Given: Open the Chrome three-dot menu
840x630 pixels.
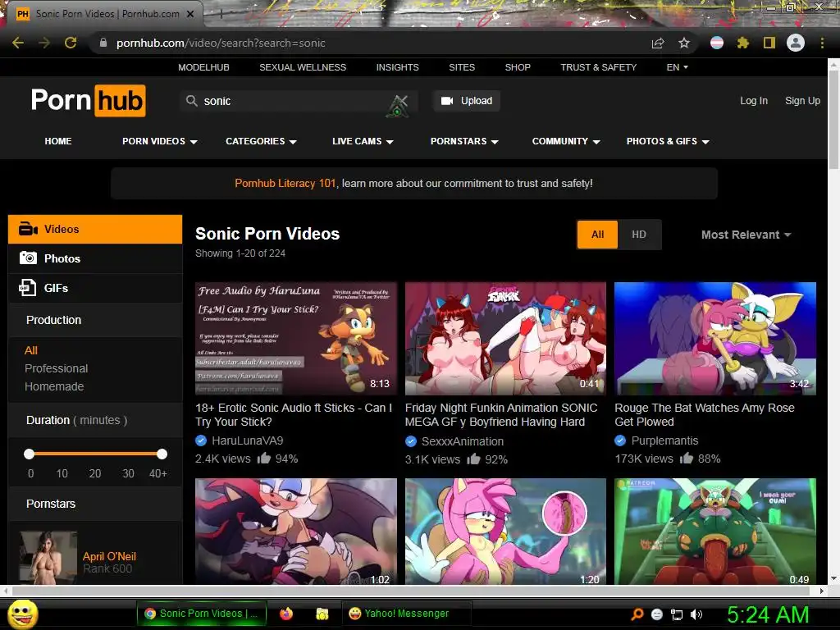Looking at the screenshot, I should (x=822, y=43).
